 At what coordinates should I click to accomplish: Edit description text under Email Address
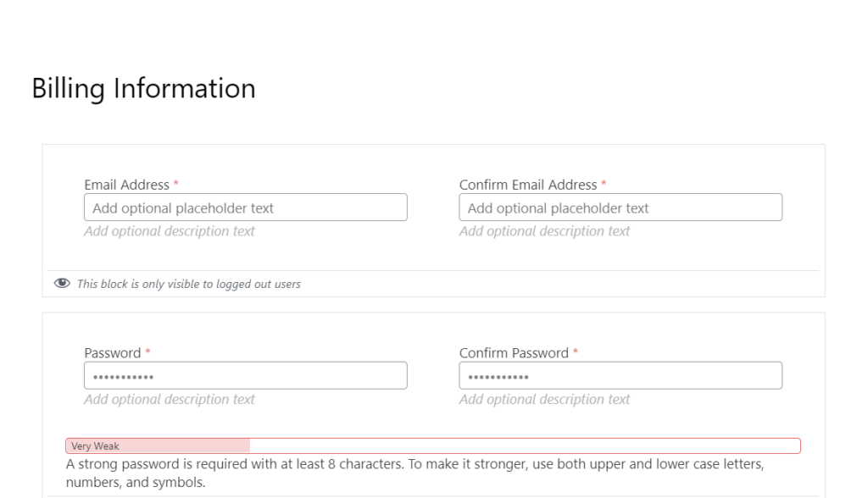click(x=170, y=231)
